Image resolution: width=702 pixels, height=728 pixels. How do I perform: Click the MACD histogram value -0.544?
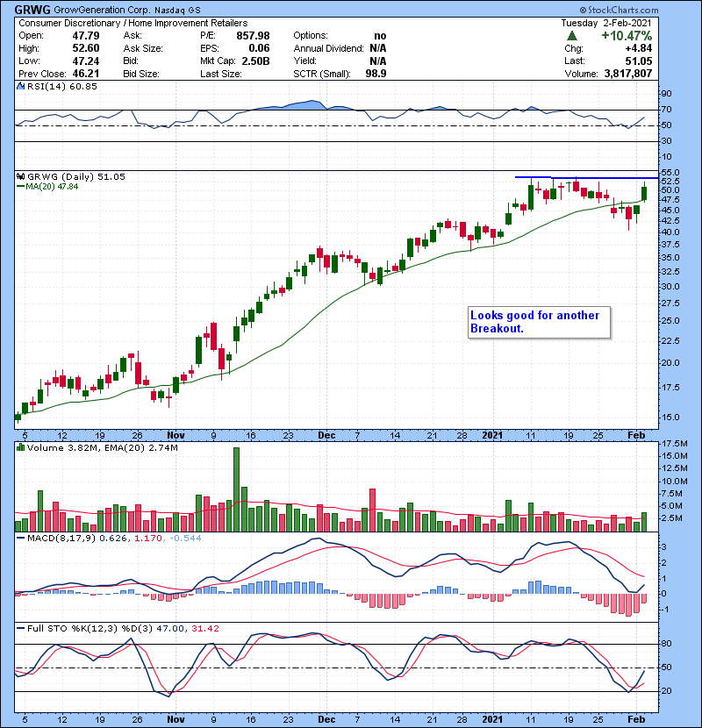[185, 539]
